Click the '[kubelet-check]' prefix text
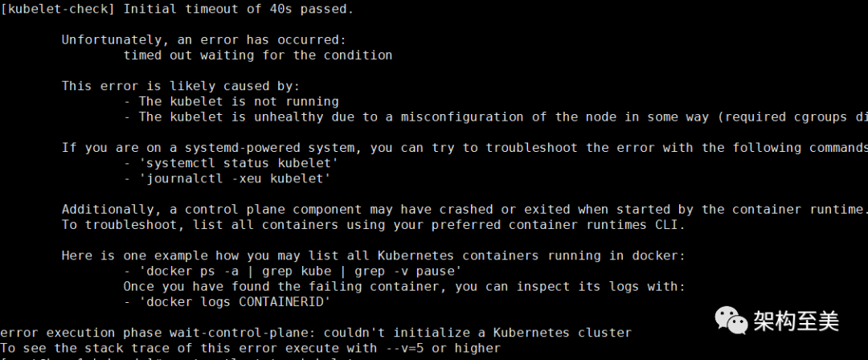868x360 pixels. click(55, 10)
